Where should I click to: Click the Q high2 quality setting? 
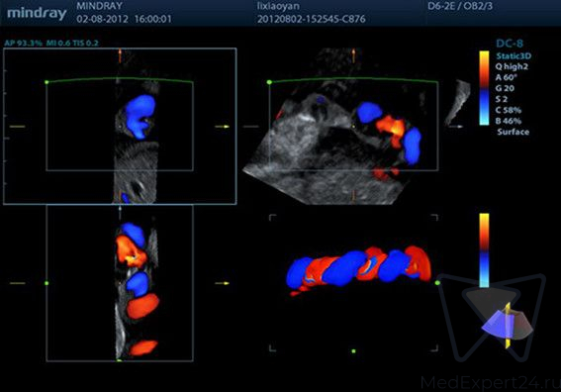(x=512, y=67)
